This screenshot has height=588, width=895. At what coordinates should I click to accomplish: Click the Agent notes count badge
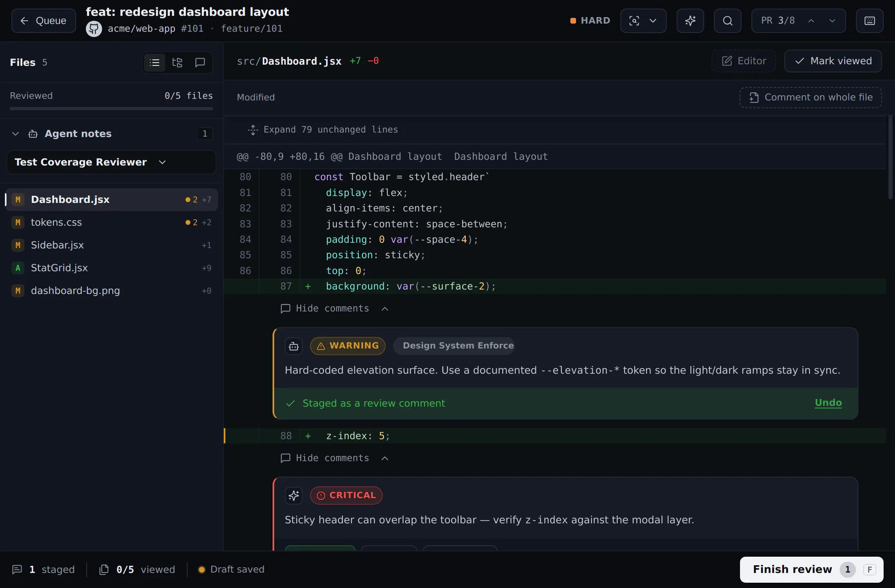[x=205, y=134]
